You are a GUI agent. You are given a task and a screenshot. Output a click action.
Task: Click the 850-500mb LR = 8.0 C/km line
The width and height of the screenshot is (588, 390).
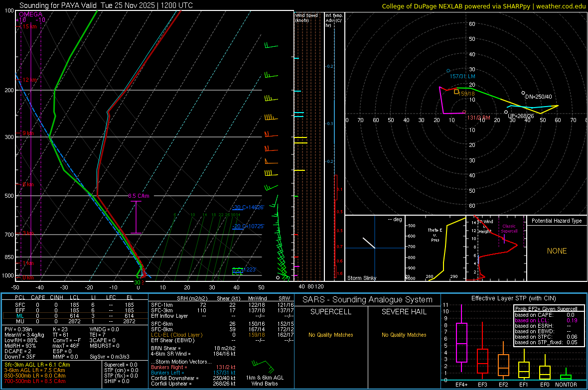(35, 376)
